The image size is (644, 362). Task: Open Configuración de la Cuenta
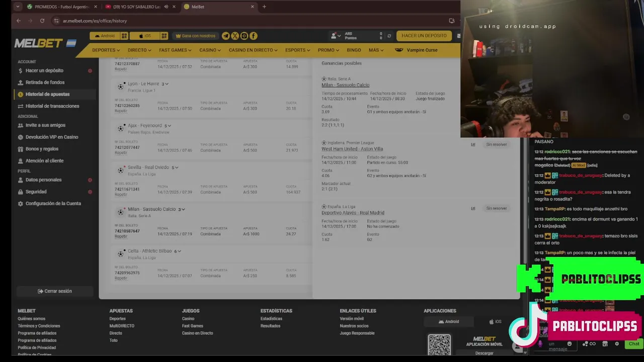53,204
